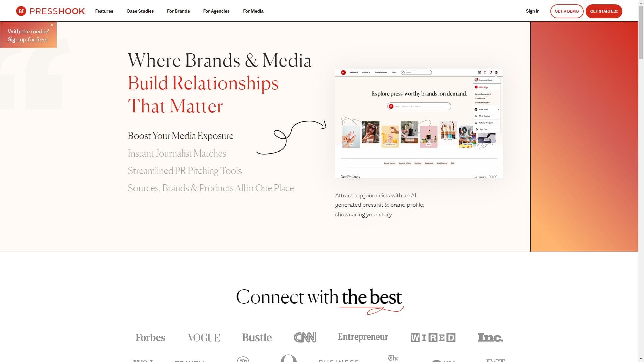644x362 pixels.
Task: Select the Streamlined PR Pitching Tools tab
Action: point(184,171)
